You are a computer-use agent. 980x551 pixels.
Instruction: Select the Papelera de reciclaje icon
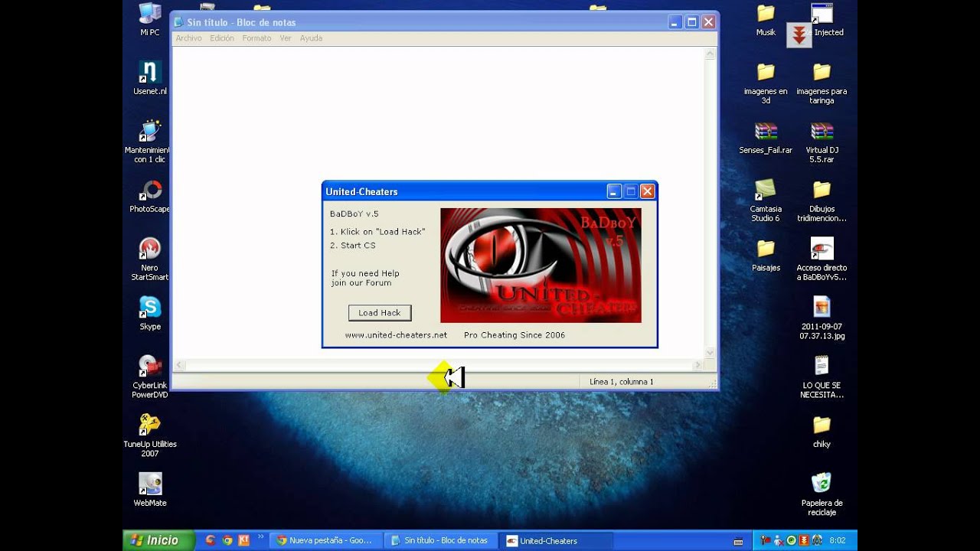(822, 494)
